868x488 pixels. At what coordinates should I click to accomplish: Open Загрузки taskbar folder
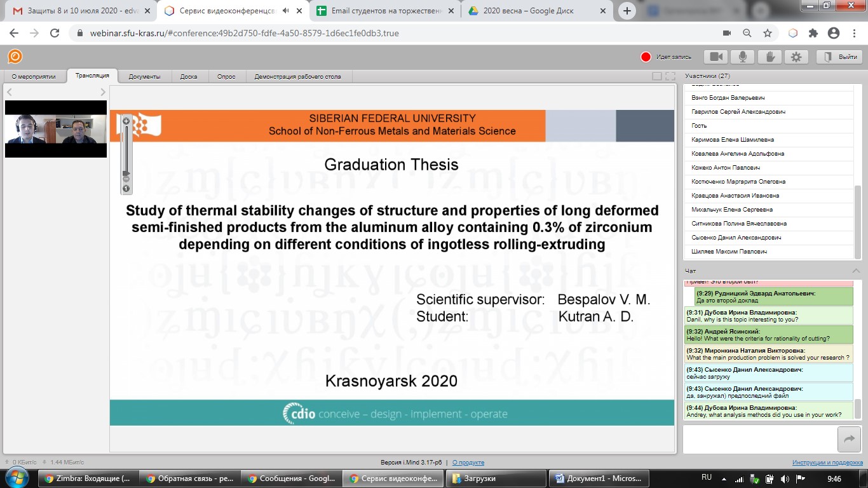(x=496, y=478)
